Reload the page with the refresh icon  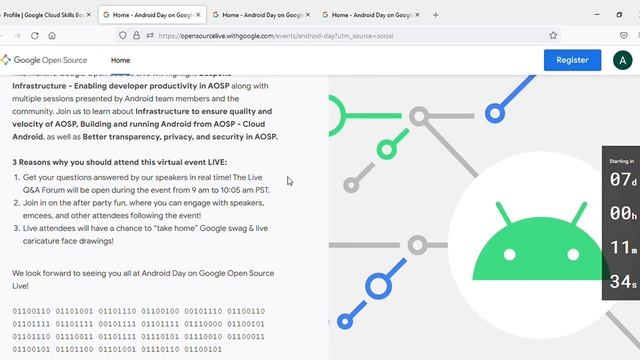pyautogui.click(x=35, y=36)
